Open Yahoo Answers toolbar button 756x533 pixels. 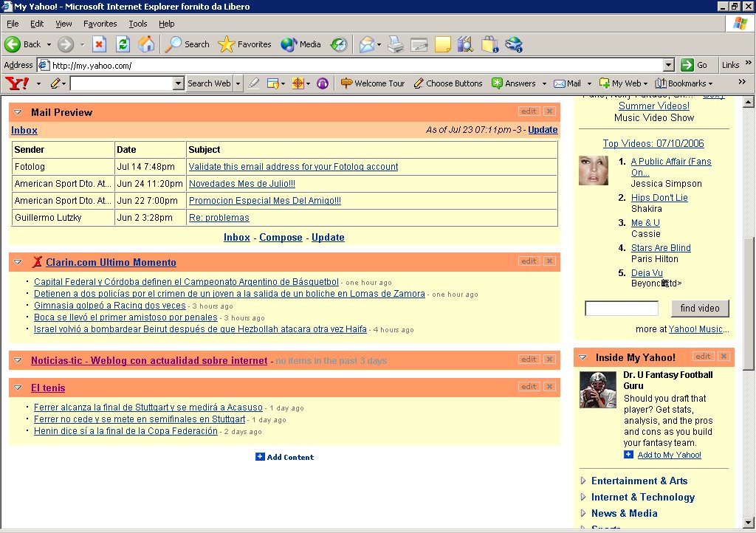point(514,83)
